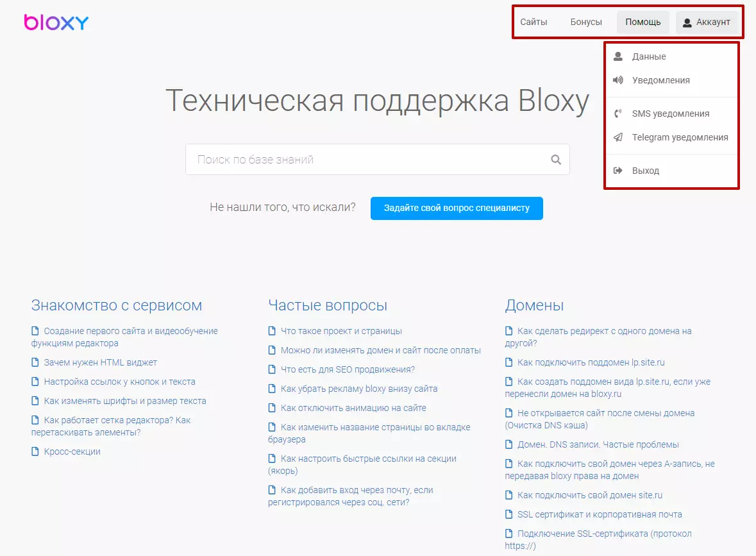
Task: Click the bloxy logo
Action: [x=56, y=22]
